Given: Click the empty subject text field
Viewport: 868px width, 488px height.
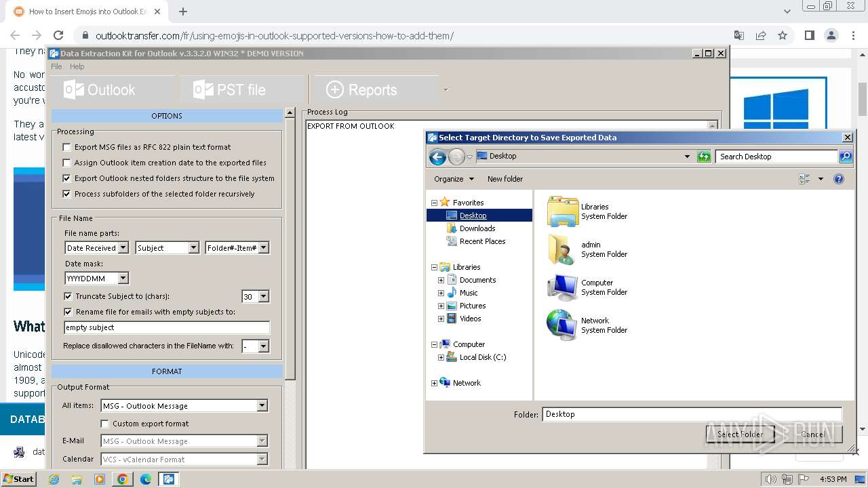Looking at the screenshot, I should 167,327.
